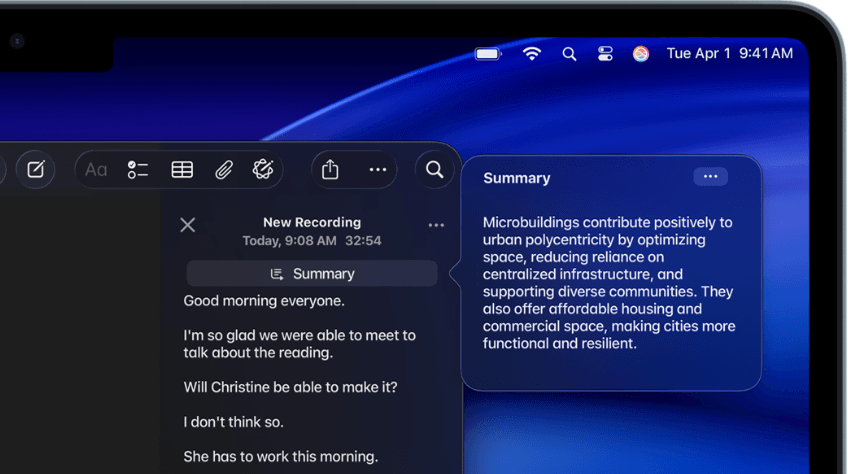The height and width of the screenshot is (474, 848).
Task: Insert a checklist using checklist icon
Action: coord(137,170)
